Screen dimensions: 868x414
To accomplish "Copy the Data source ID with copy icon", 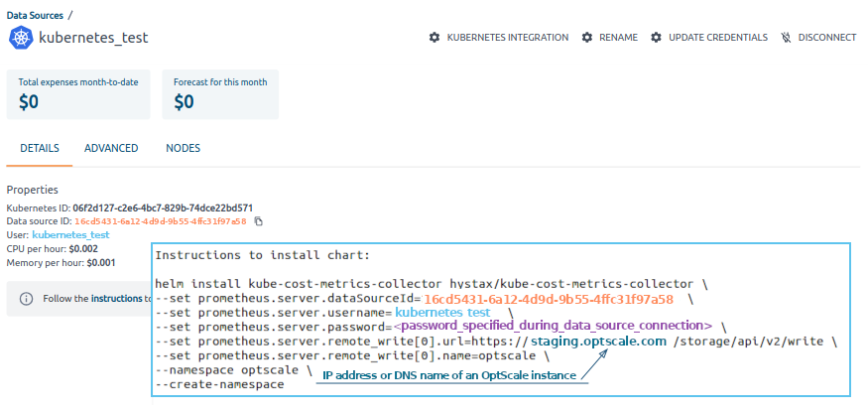I will pos(258,221).
